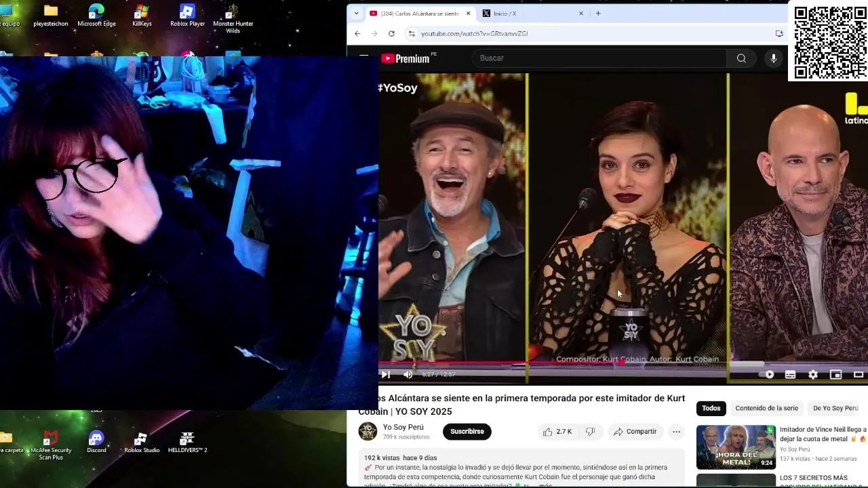Open a new browser tab

tap(598, 14)
